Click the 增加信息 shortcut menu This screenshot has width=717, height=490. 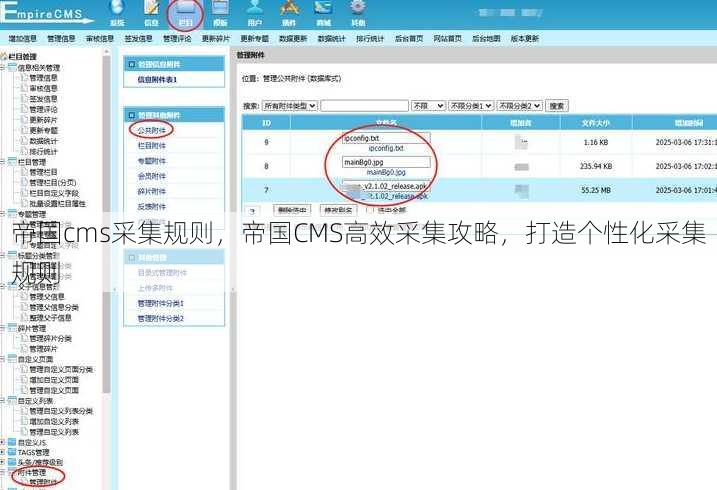(23, 39)
